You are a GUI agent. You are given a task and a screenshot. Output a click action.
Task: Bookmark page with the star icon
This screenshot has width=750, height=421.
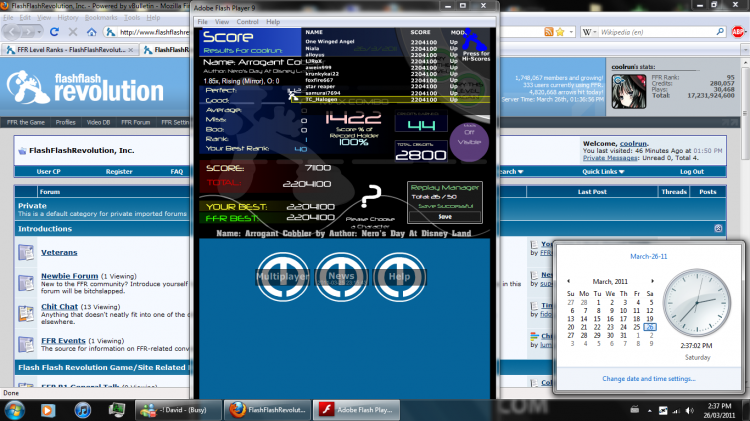[560, 32]
